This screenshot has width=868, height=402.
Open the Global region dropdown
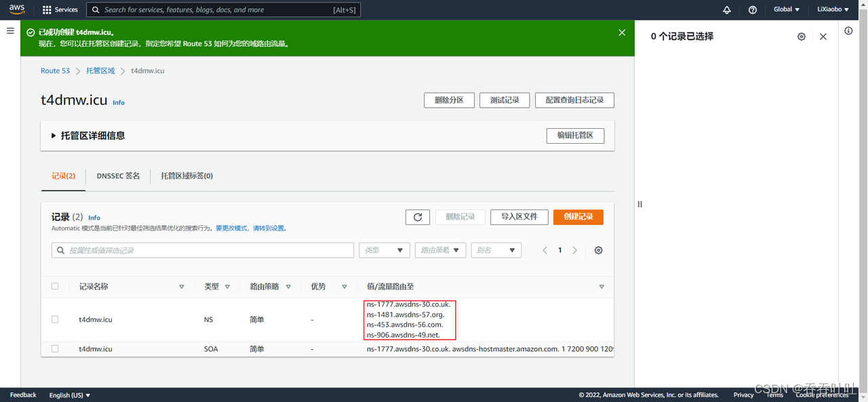click(787, 9)
